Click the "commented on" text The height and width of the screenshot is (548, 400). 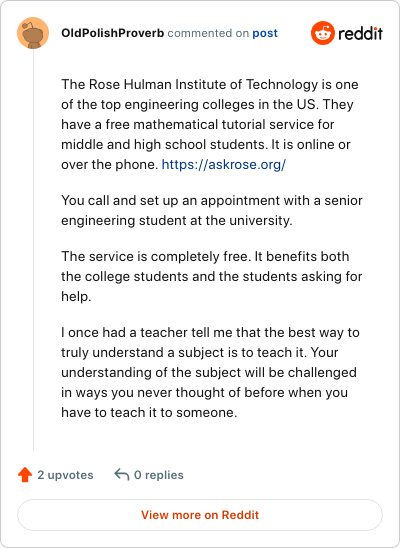point(208,33)
